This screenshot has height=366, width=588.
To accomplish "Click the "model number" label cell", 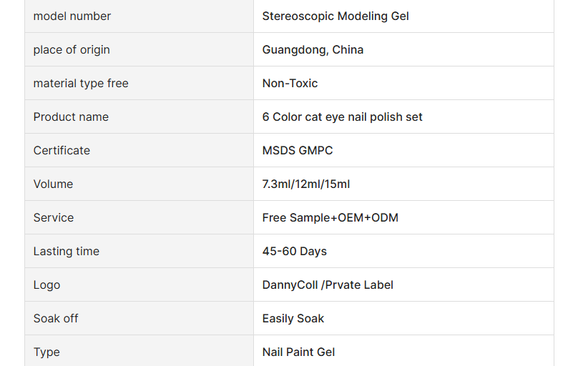I will click(139, 16).
